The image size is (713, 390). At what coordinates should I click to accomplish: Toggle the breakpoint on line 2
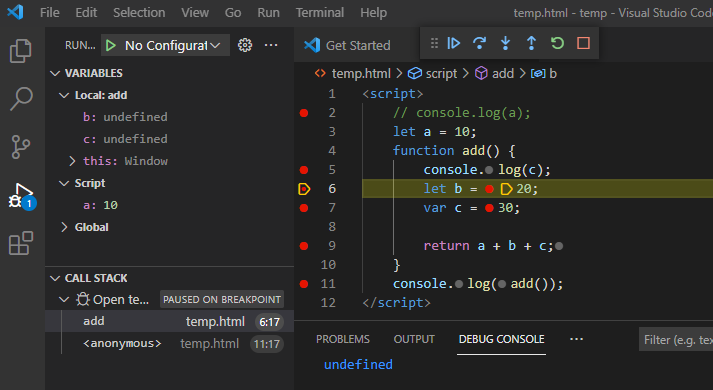click(304, 113)
